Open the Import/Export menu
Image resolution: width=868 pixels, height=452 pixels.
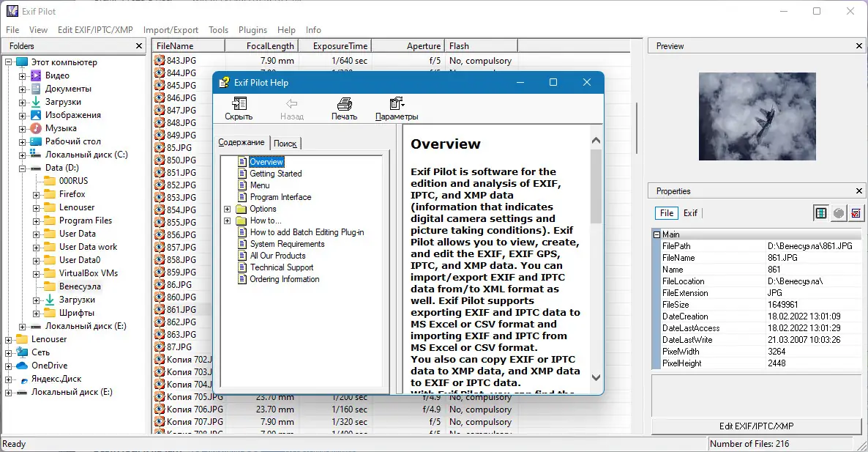pyautogui.click(x=171, y=30)
